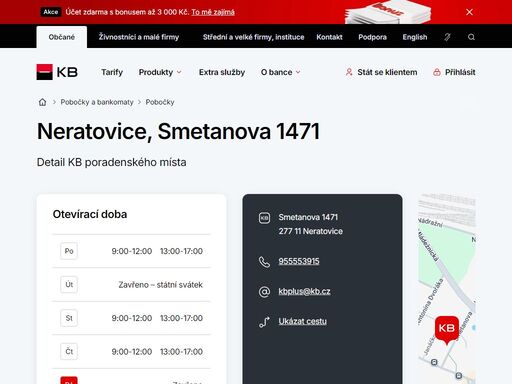Click the Čt day badge
The width and height of the screenshot is (512, 384).
click(69, 351)
